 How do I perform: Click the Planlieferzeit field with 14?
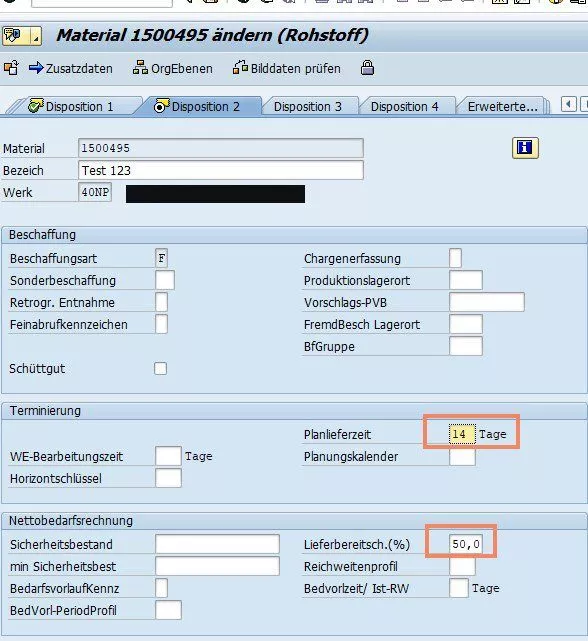click(x=462, y=434)
